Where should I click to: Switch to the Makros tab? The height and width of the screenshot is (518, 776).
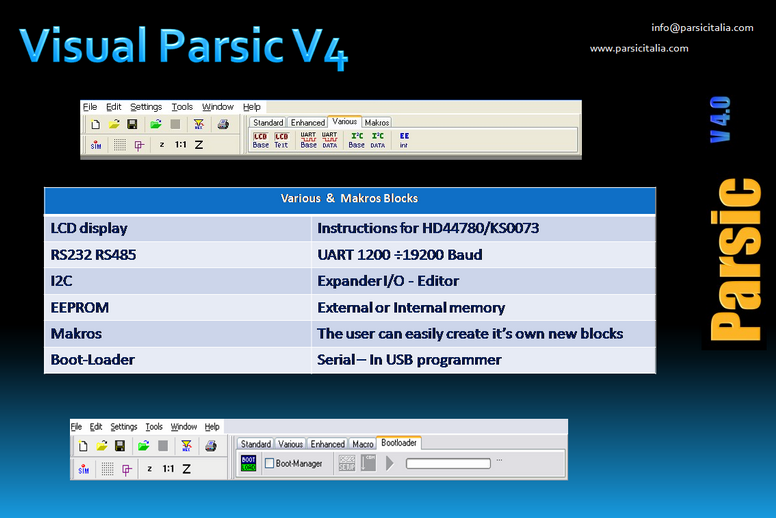pyautogui.click(x=377, y=122)
